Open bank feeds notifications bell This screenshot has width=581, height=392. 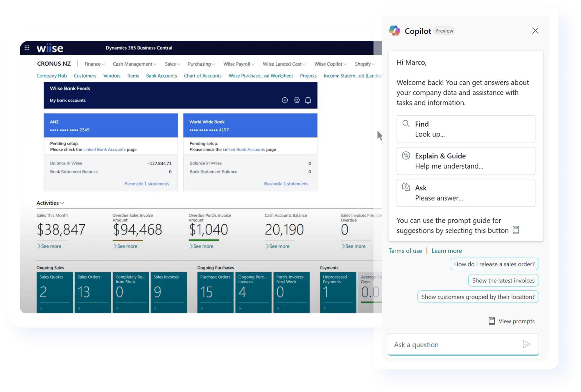pyautogui.click(x=308, y=100)
